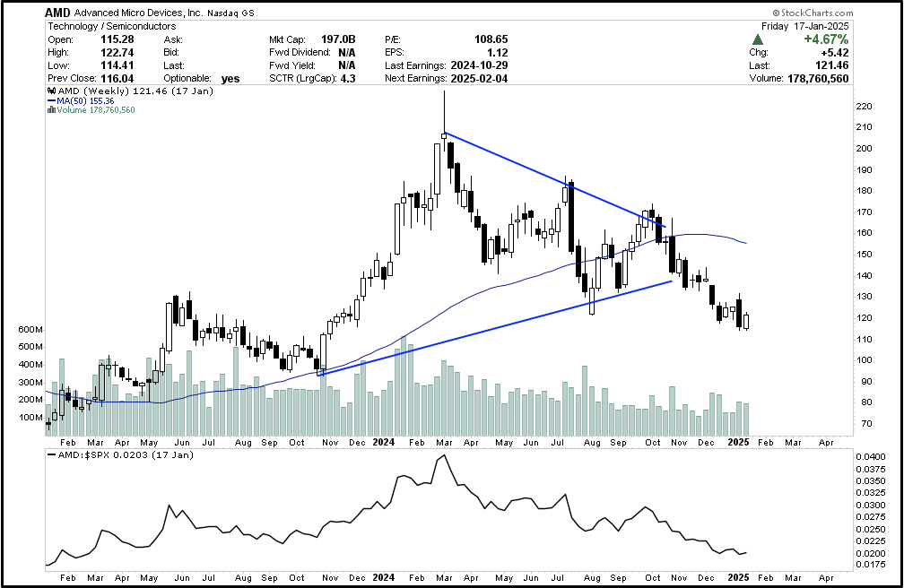The width and height of the screenshot is (904, 588).
Task: Click the +4.67% percent change value
Action: coord(827,39)
